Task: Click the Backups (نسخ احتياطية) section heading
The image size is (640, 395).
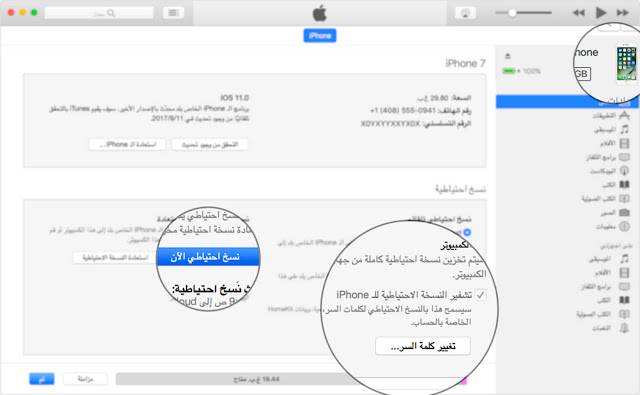Action: pos(460,189)
